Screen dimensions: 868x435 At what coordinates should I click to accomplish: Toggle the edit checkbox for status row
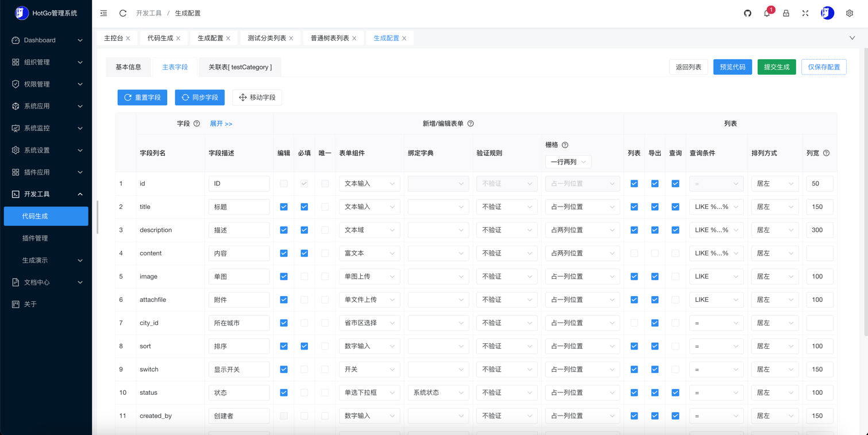point(284,393)
